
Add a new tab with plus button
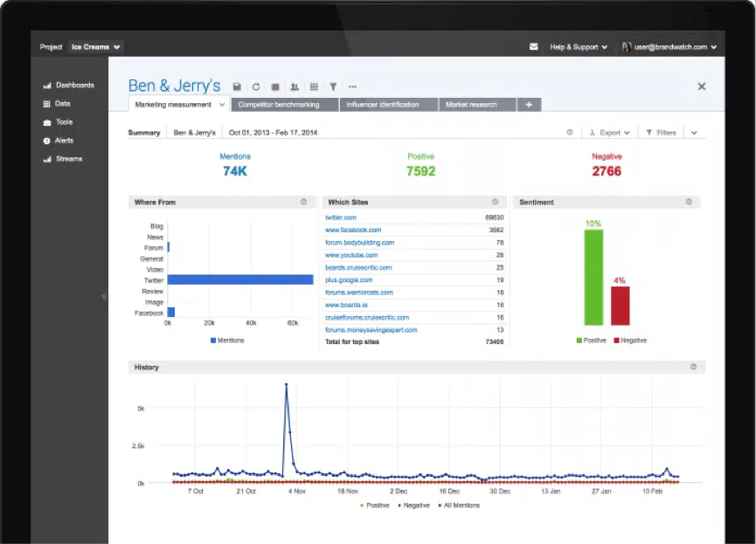[x=529, y=105]
